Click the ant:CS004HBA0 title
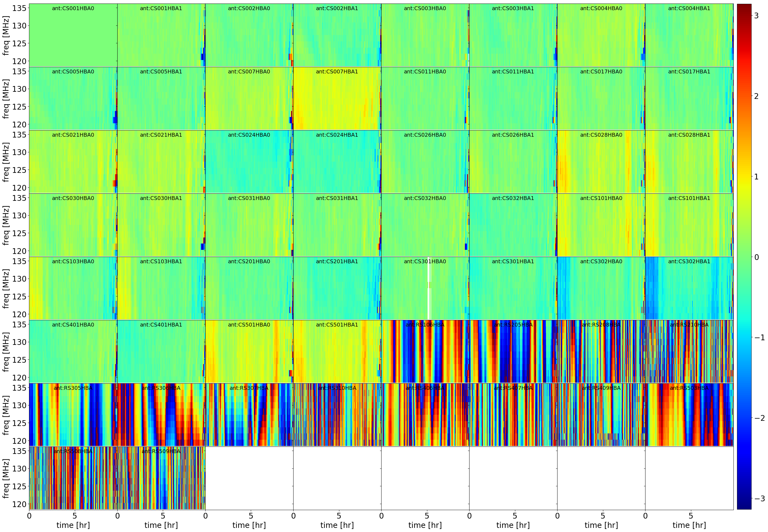Image resolution: width=768 pixels, height=532 pixels. click(x=601, y=8)
